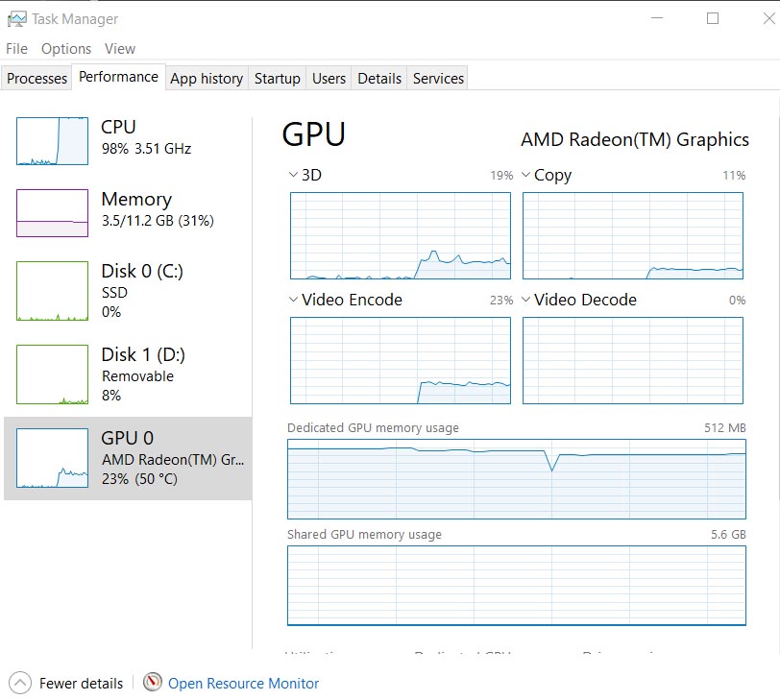The width and height of the screenshot is (780, 700).
Task: Click the AMD Radeon(TM) Graphics heading
Action: click(x=635, y=139)
